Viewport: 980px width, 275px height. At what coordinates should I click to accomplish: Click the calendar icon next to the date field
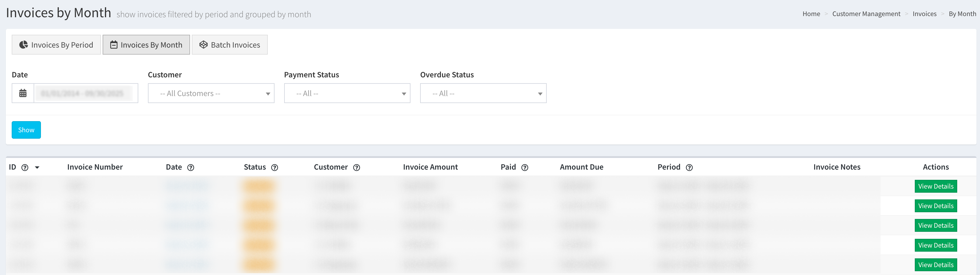click(23, 93)
